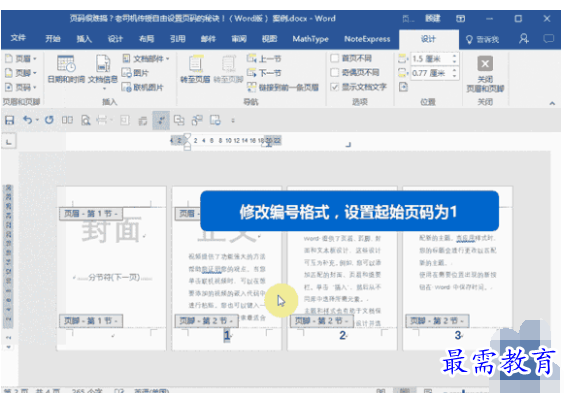Open the MathType tab

[310, 39]
